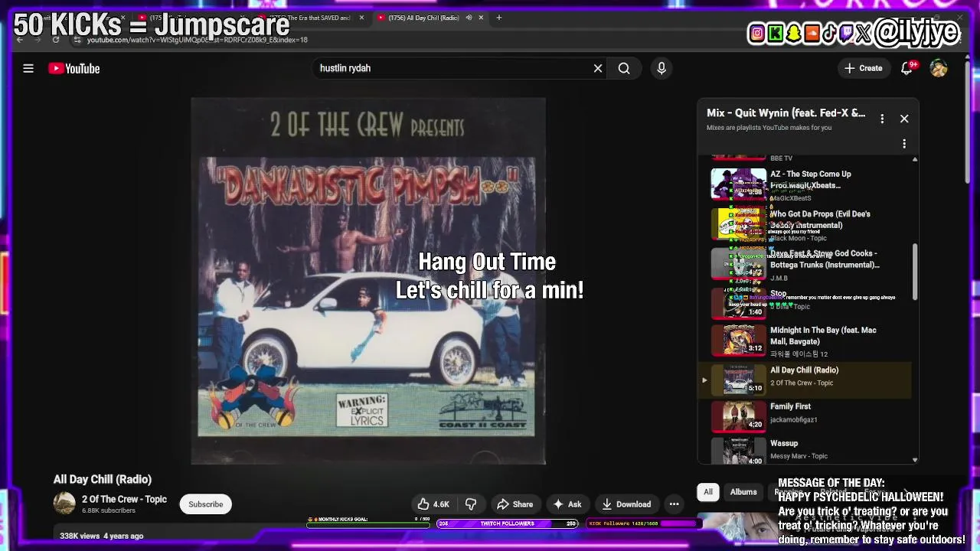
Task: Run the search with the magnifier icon
Action: pos(624,68)
